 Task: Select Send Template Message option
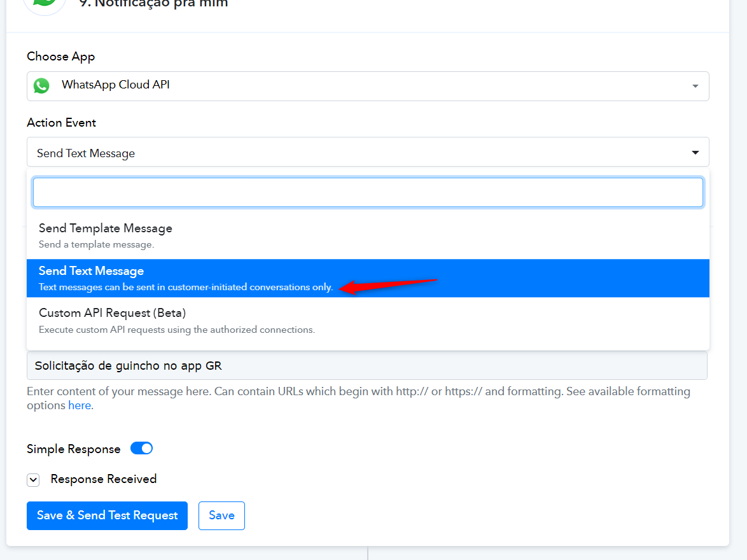click(368, 236)
